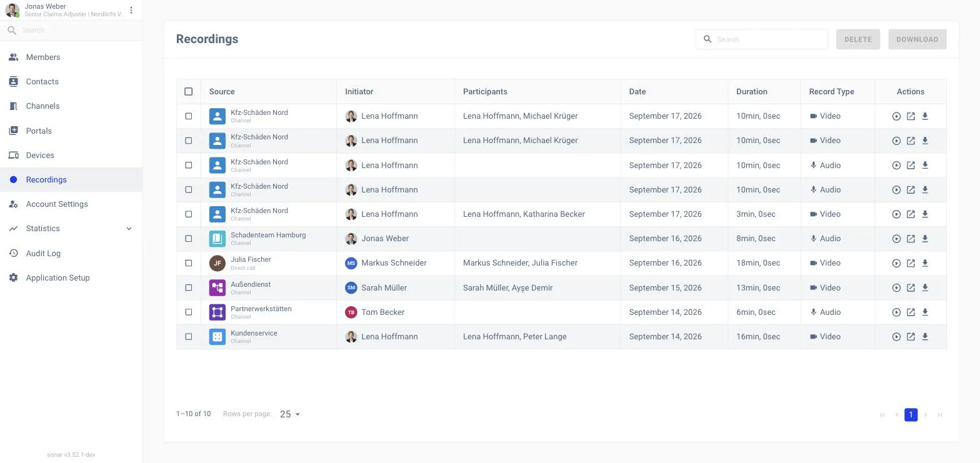Download the Schadenteam Hamburg recording
980x463 pixels.
[x=925, y=239]
